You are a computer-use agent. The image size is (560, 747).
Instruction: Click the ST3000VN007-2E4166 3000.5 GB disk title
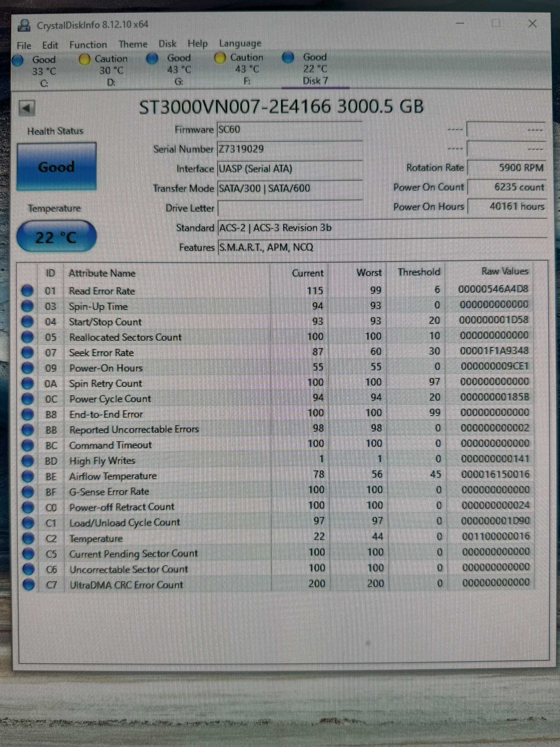[281, 107]
